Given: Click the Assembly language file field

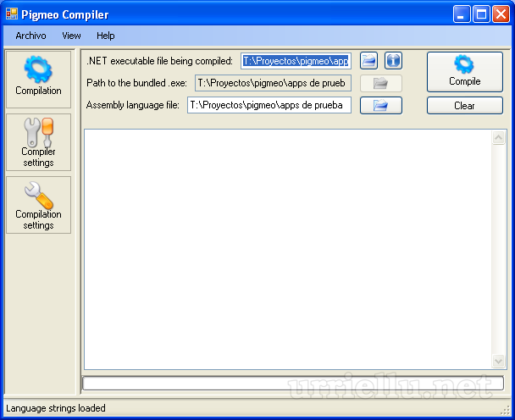Looking at the screenshot, I should (x=269, y=105).
